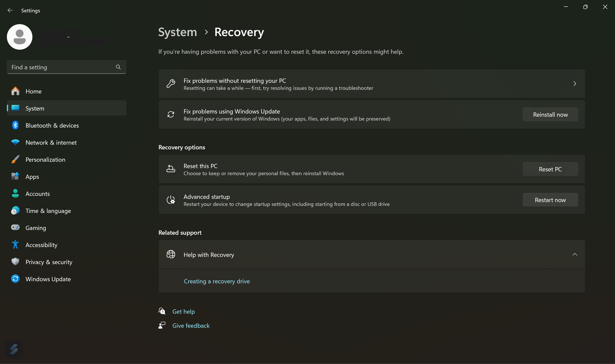615x364 pixels.
Task: Open Bluetooth & devices settings
Action: (x=66, y=125)
